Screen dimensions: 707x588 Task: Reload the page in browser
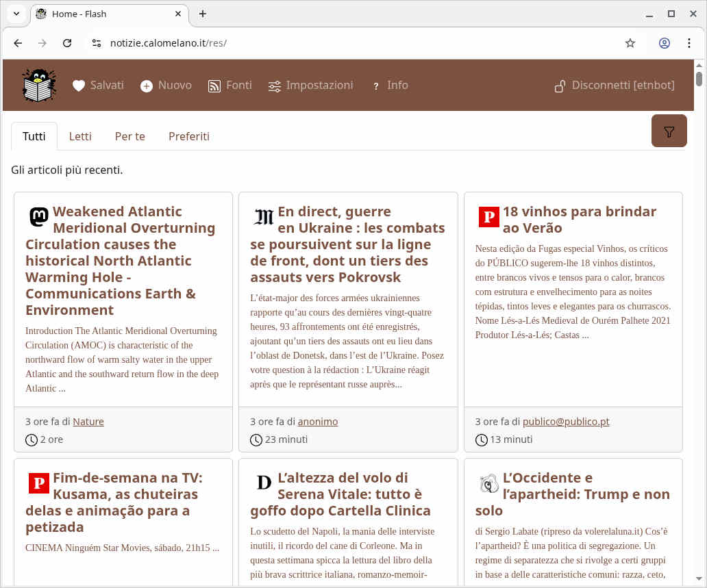tap(67, 43)
